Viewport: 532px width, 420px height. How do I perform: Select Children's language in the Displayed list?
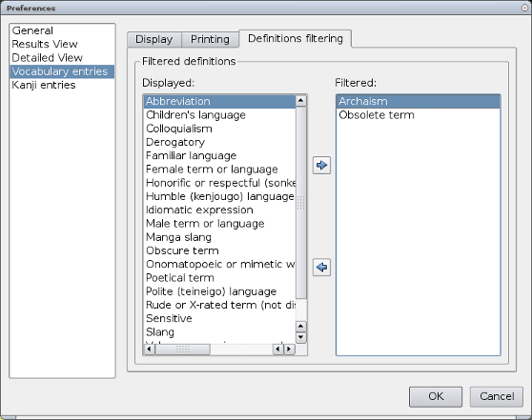tap(219, 115)
